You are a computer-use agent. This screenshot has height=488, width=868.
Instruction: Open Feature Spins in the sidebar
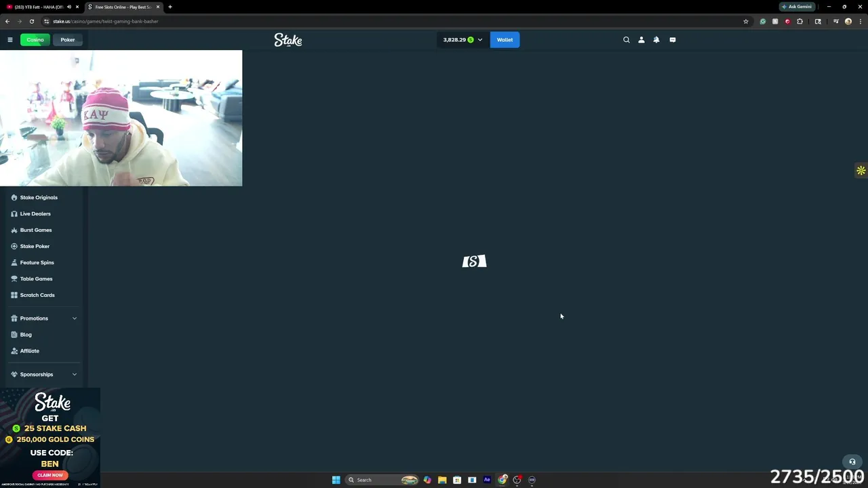(37, 262)
